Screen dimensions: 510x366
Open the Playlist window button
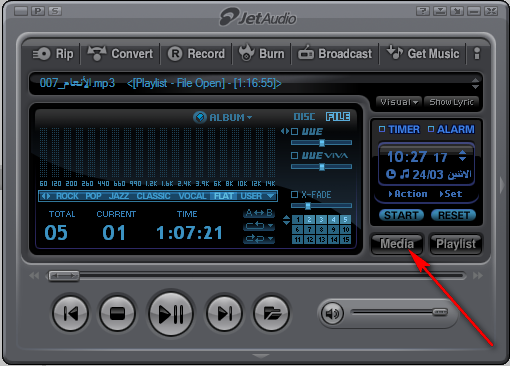[456, 244]
